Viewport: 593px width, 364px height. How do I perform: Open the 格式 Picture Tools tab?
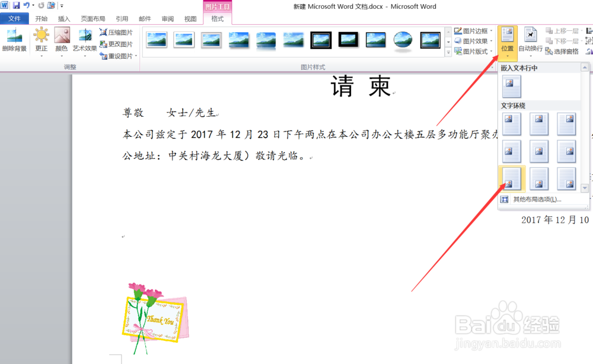(218, 18)
